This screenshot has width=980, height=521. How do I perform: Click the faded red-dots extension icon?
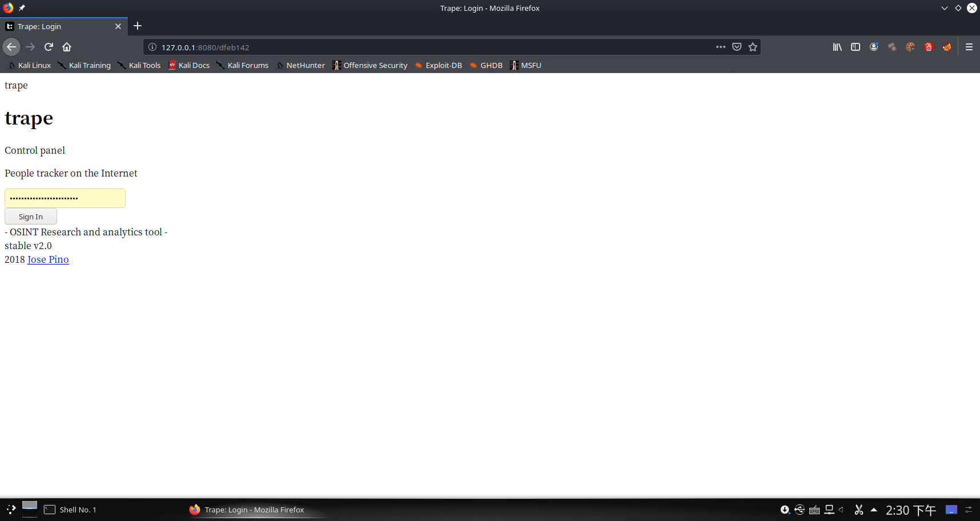click(x=892, y=47)
